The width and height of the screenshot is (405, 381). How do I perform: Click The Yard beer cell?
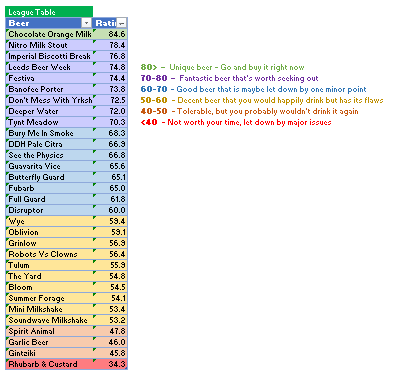coord(50,276)
